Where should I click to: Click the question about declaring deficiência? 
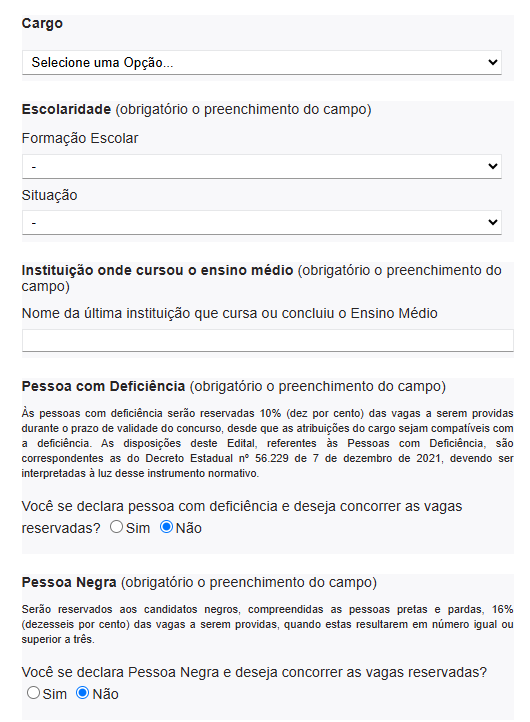242,517
